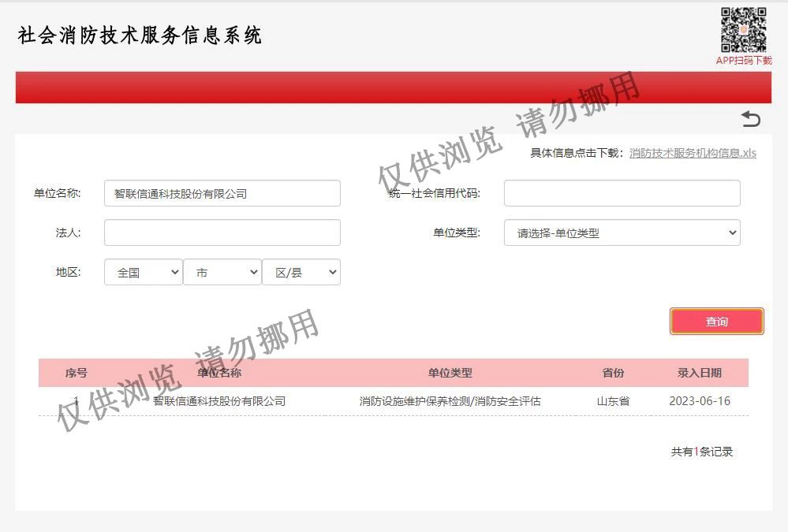Select result row 智联信通科技股份有限公司
This screenshot has width=788, height=532.
pos(219,401)
